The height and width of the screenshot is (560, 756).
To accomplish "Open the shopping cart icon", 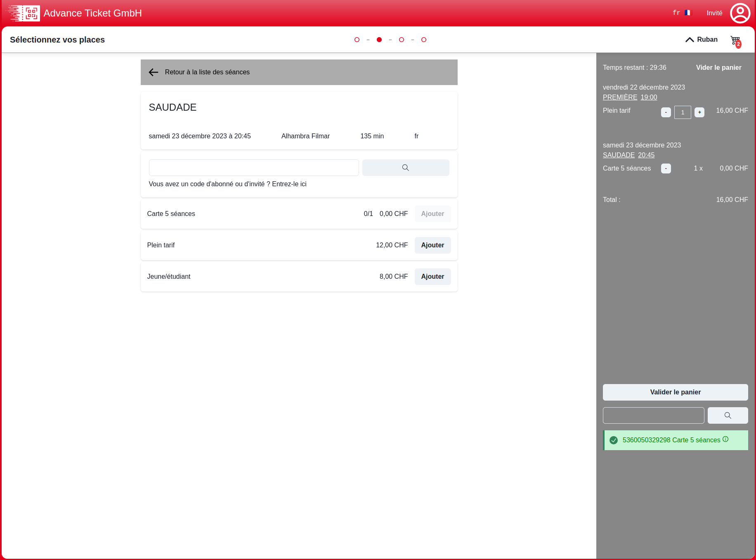I will 735,40.
